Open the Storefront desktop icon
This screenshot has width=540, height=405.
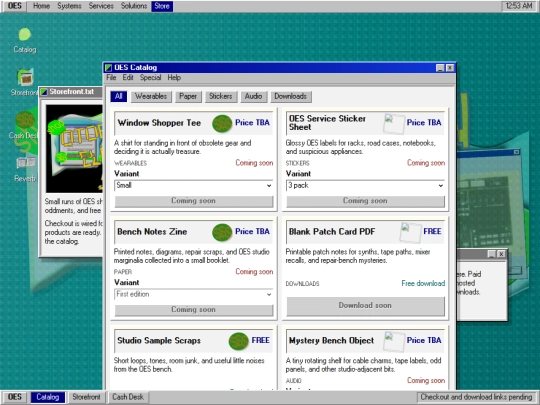[x=25, y=82]
